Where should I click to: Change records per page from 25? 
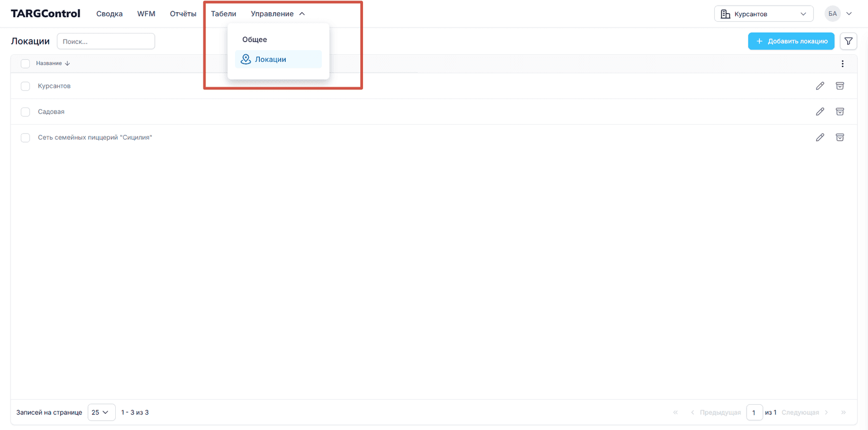[101, 412]
